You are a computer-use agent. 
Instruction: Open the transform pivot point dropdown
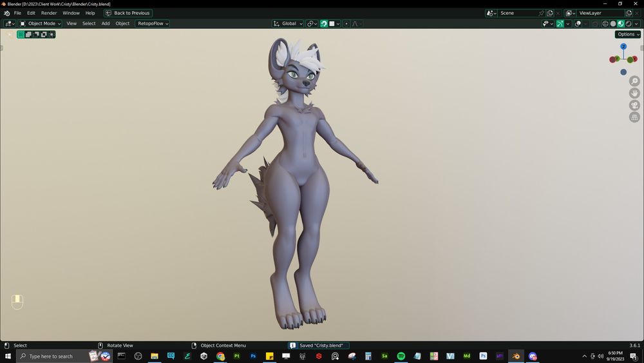tap(312, 23)
